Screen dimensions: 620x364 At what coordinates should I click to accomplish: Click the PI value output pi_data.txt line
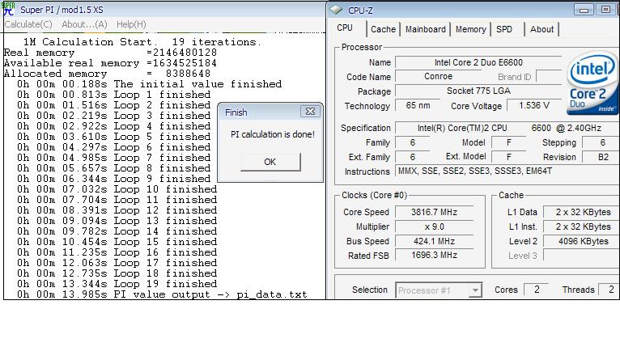pos(162,294)
